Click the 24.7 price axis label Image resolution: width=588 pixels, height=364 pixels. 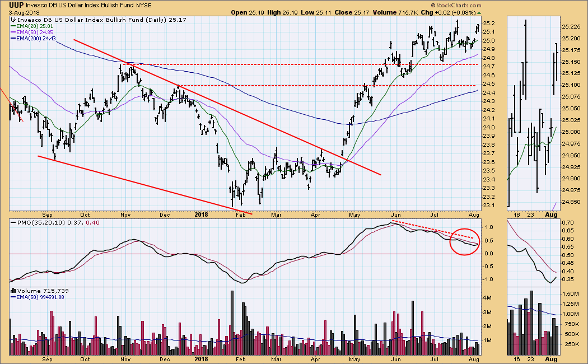(x=489, y=67)
